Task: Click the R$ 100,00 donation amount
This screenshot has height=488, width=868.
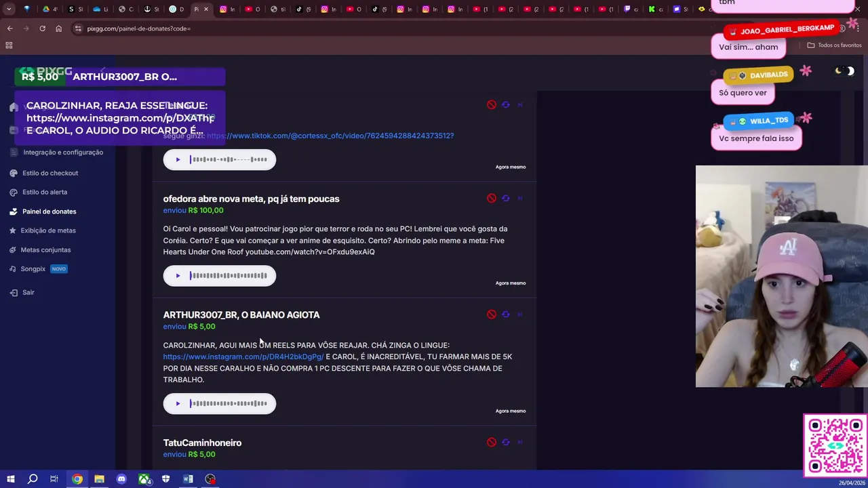Action: pyautogui.click(x=205, y=210)
